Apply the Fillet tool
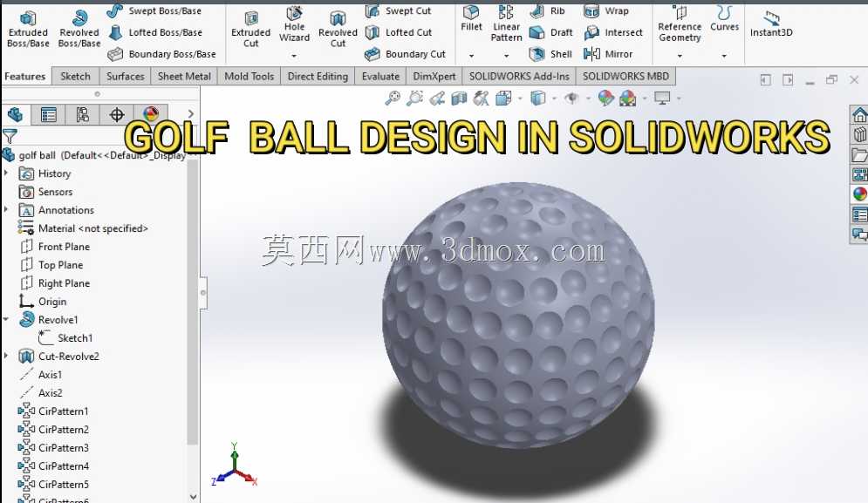868x503 pixels. [471, 18]
